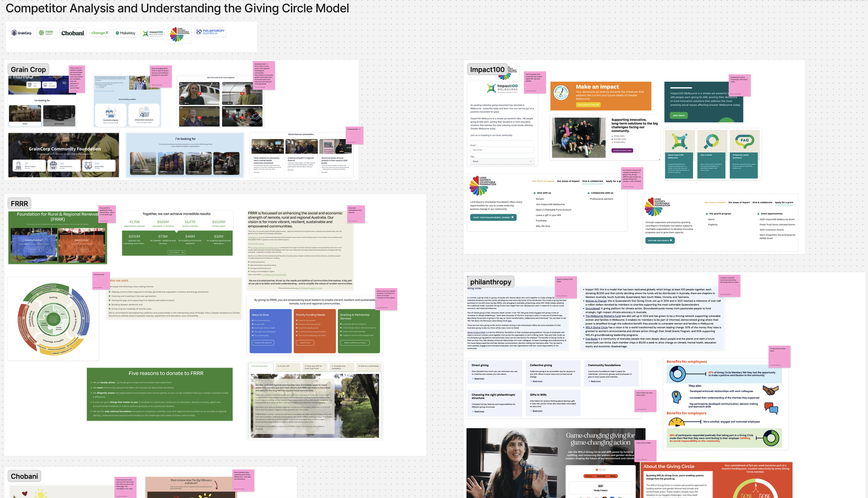The height and width of the screenshot is (498, 868).
Task: Click the Silo Art thumbnail in I'm looking for
Action: 171,163
